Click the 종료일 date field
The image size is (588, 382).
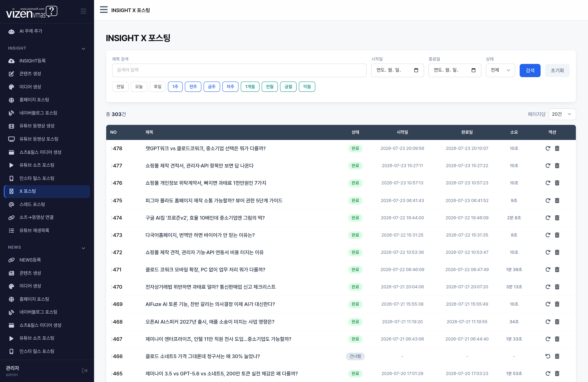pos(455,70)
